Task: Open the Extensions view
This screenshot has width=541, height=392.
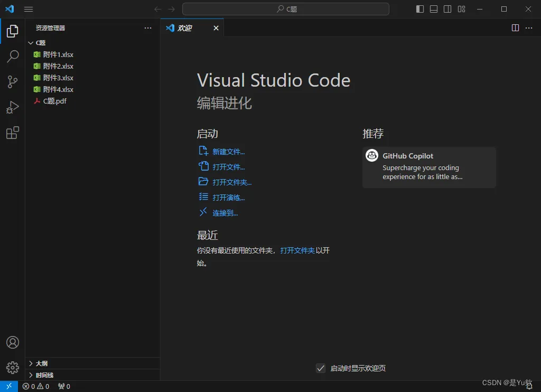Action: 13,133
